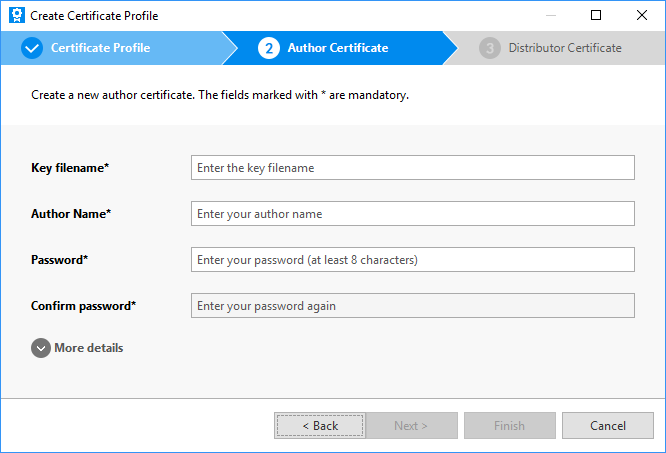Open the More details text link

click(89, 348)
